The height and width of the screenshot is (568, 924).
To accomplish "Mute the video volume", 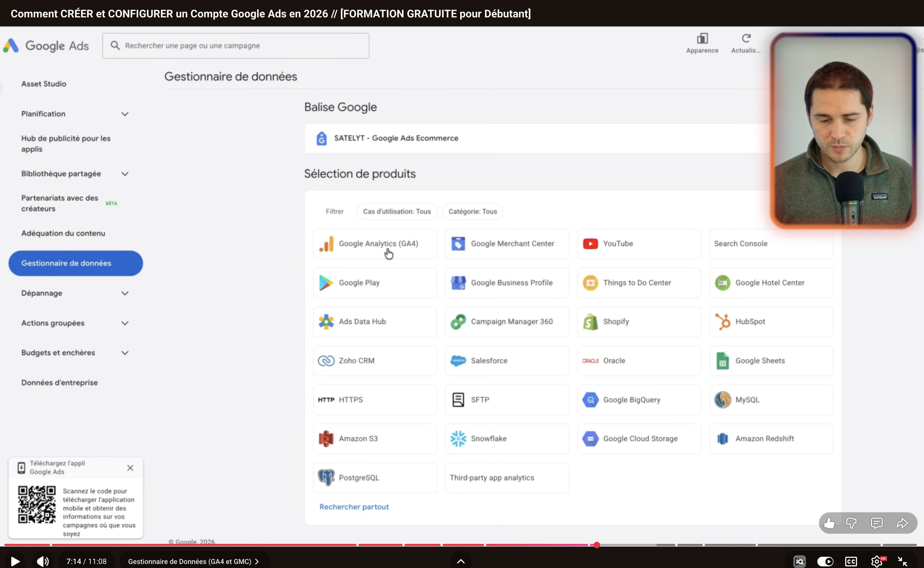I will coord(43,561).
